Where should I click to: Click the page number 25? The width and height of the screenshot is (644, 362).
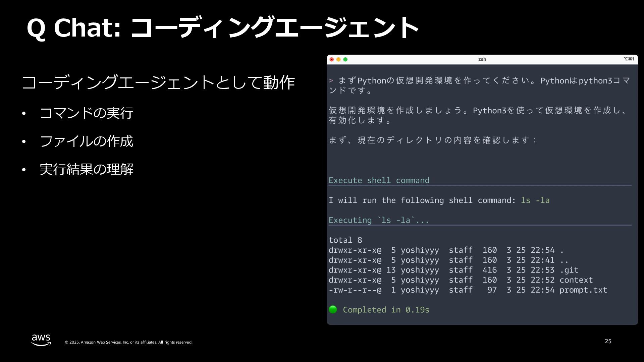(x=608, y=341)
